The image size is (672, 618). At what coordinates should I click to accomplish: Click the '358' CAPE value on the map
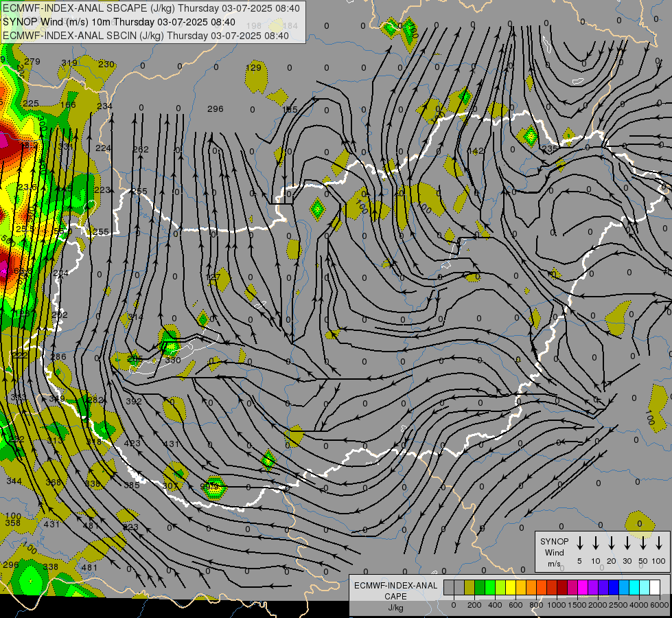pos(13,523)
